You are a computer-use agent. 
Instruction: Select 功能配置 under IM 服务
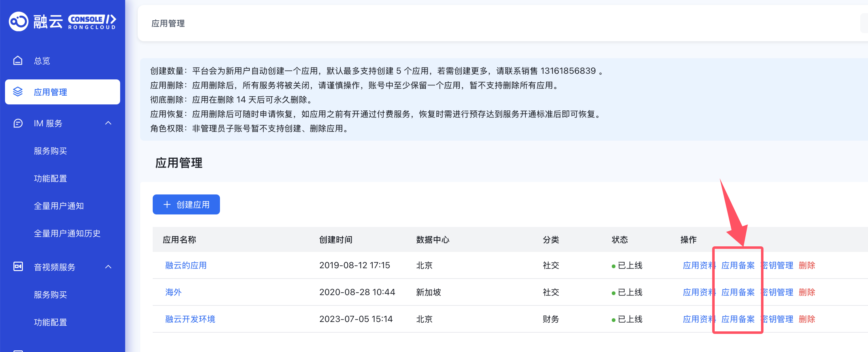pyautogui.click(x=50, y=179)
